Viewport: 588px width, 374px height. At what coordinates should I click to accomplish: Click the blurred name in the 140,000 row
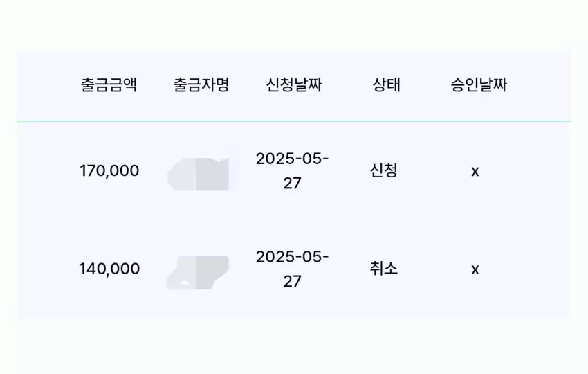pyautogui.click(x=198, y=273)
